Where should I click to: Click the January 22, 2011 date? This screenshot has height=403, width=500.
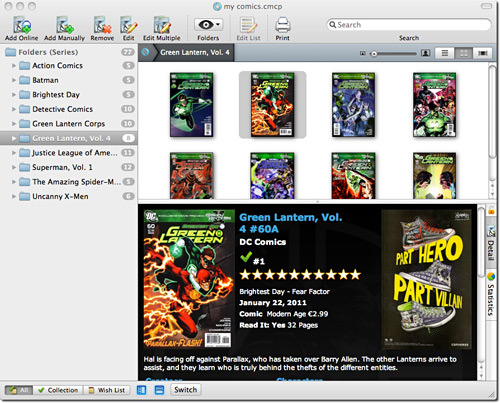273,303
